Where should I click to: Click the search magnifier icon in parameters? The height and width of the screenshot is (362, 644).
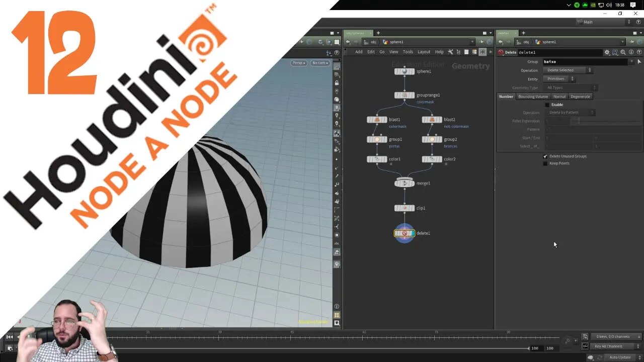point(623,52)
